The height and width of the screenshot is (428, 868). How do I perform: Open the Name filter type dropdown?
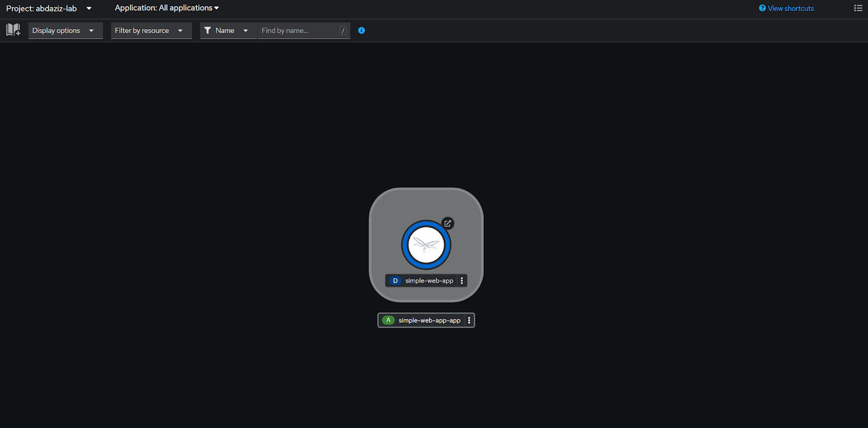pyautogui.click(x=228, y=30)
